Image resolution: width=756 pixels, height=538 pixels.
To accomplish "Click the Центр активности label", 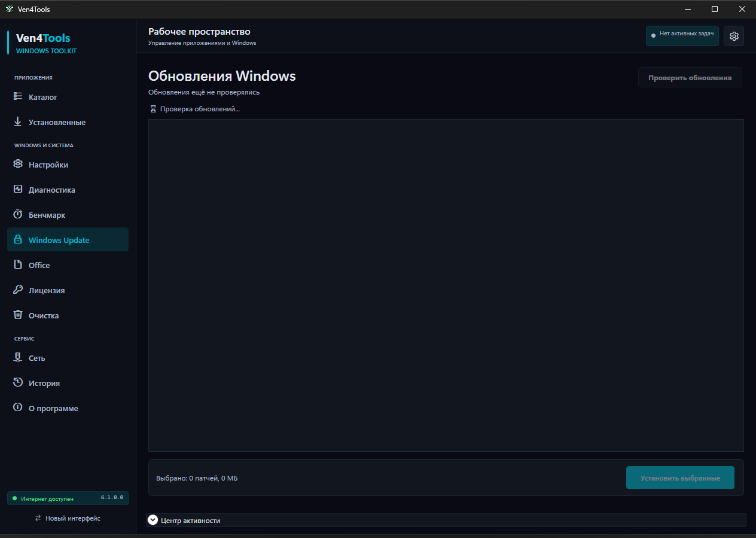I will [x=191, y=521].
